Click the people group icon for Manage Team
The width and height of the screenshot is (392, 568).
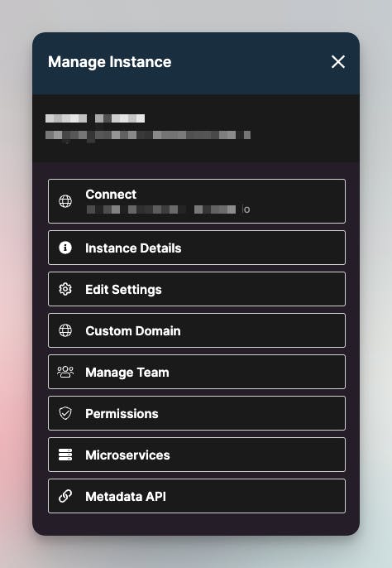(x=65, y=372)
